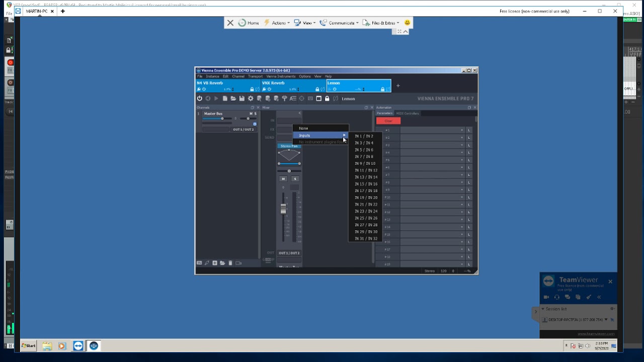The image size is (644, 362).
Task: Click the trash icon below Channels panel
Action: pyautogui.click(x=230, y=263)
